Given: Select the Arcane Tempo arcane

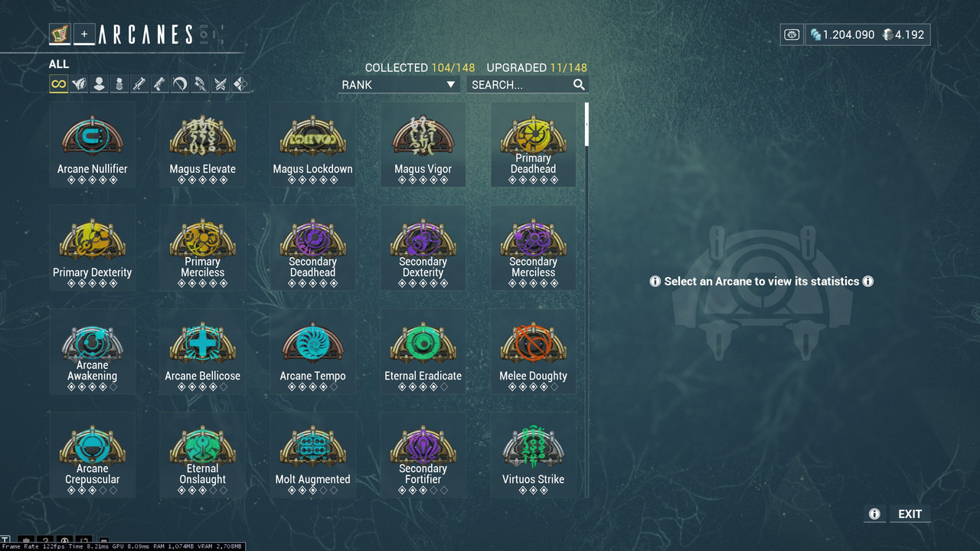Looking at the screenshot, I should pyautogui.click(x=312, y=352).
